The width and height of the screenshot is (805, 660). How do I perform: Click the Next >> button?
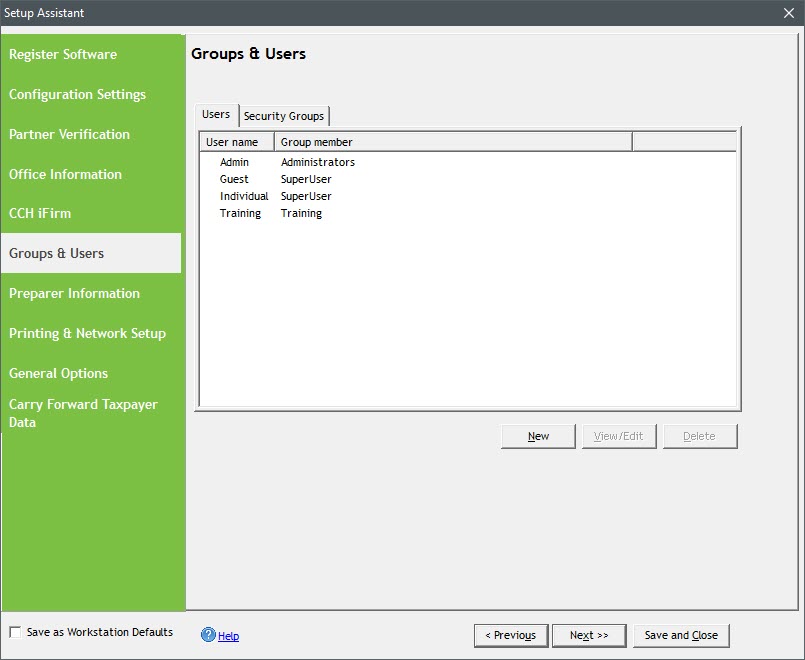(588, 635)
